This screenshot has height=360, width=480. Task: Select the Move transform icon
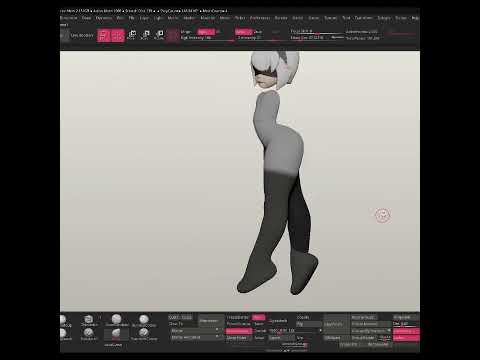click(132, 35)
